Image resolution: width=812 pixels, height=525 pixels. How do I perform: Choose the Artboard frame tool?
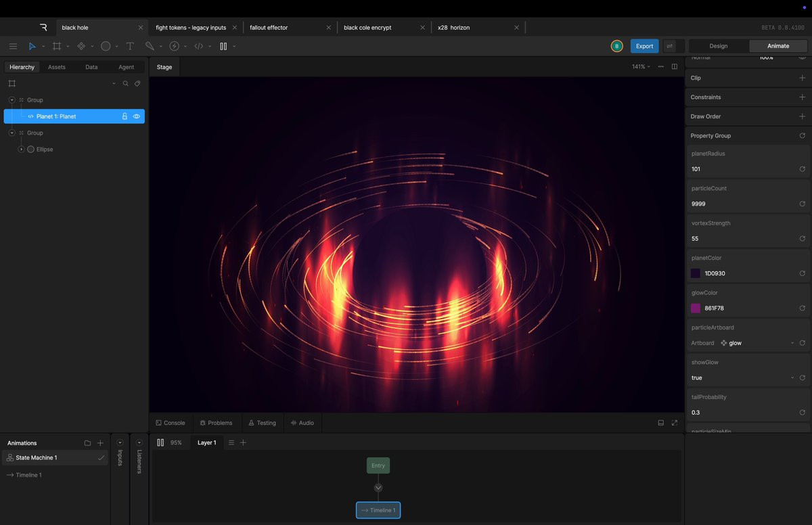click(x=57, y=46)
